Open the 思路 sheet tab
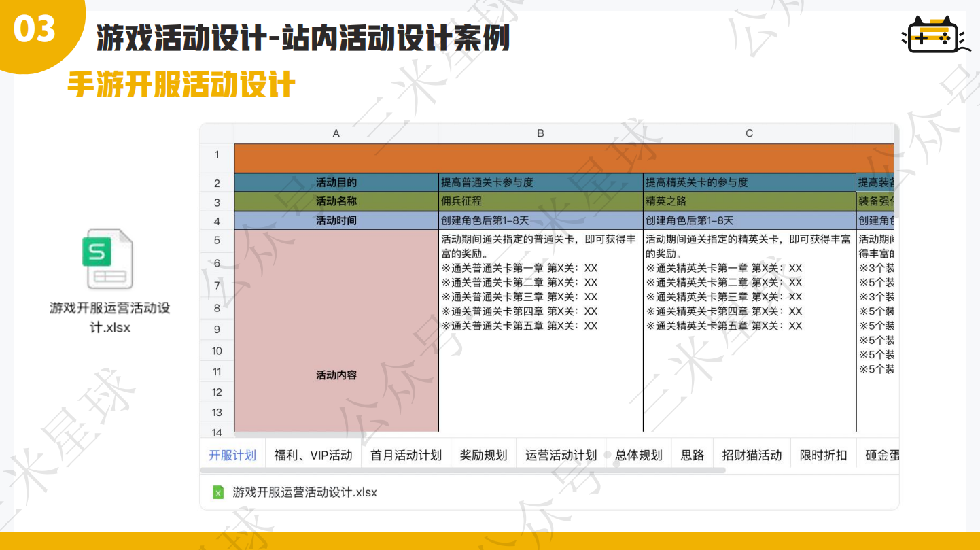The image size is (980, 550). (692, 455)
